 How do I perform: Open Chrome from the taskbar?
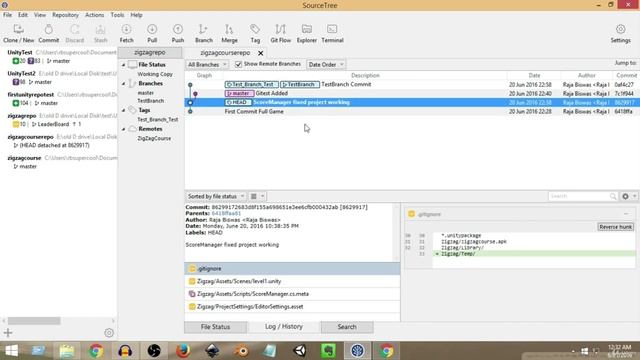pyautogui.click(x=96, y=351)
